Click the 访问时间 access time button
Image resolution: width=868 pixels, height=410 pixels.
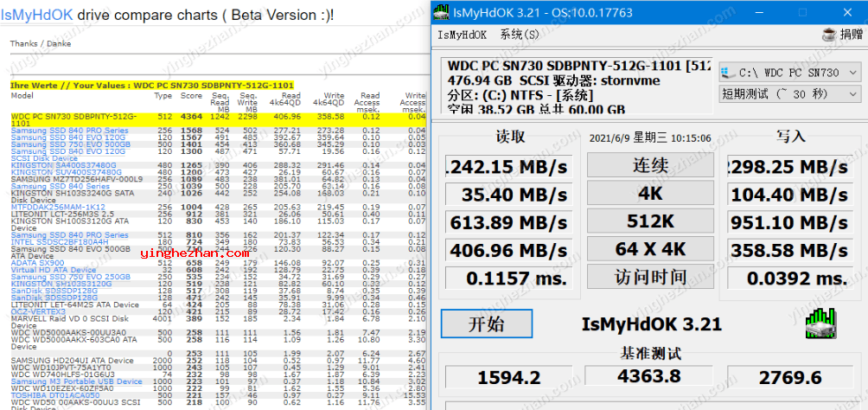coord(650,278)
